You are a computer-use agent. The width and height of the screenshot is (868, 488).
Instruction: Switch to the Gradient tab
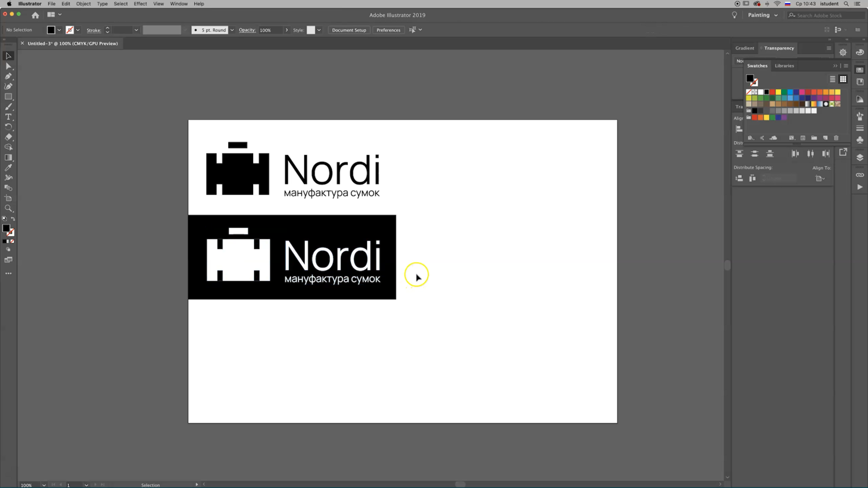pyautogui.click(x=745, y=48)
